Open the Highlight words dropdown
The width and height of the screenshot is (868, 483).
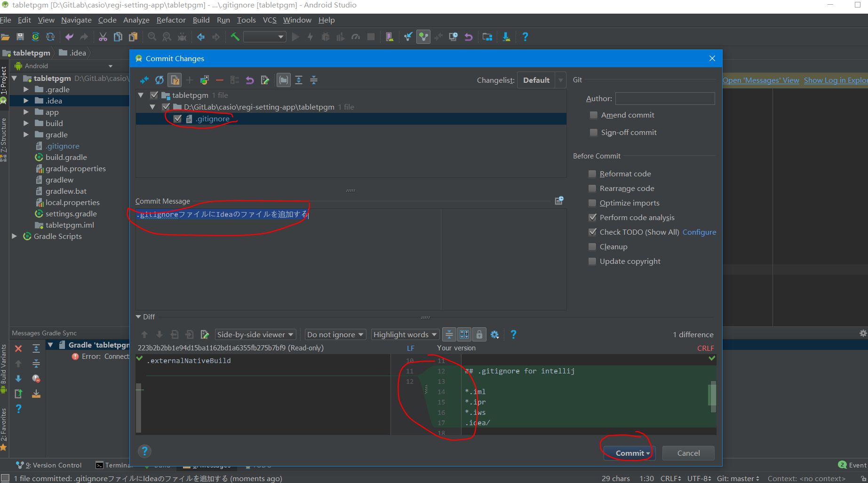pos(405,334)
